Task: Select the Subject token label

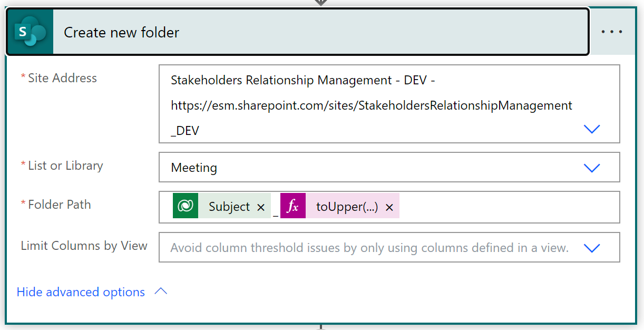Action: click(229, 207)
